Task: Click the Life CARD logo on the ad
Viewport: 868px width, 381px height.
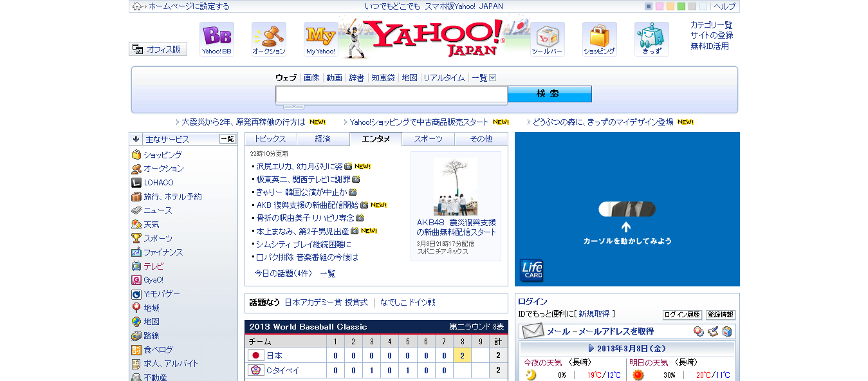Action: point(531,270)
